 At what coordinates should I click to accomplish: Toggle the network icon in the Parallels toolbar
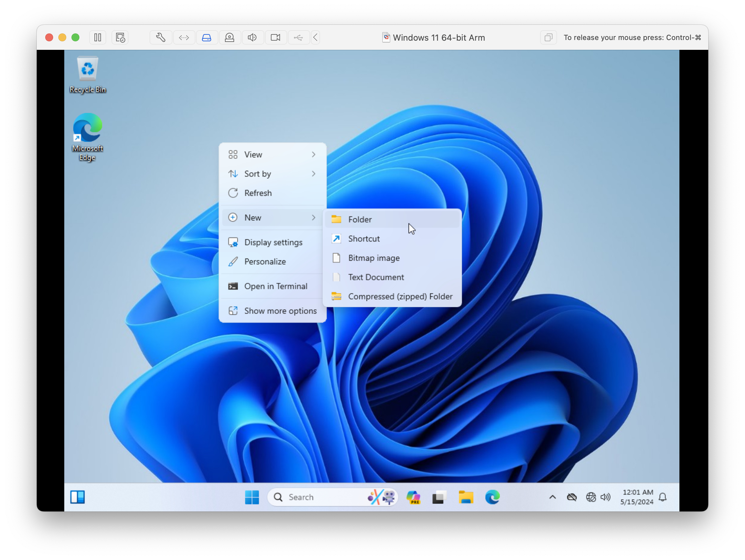pos(184,37)
